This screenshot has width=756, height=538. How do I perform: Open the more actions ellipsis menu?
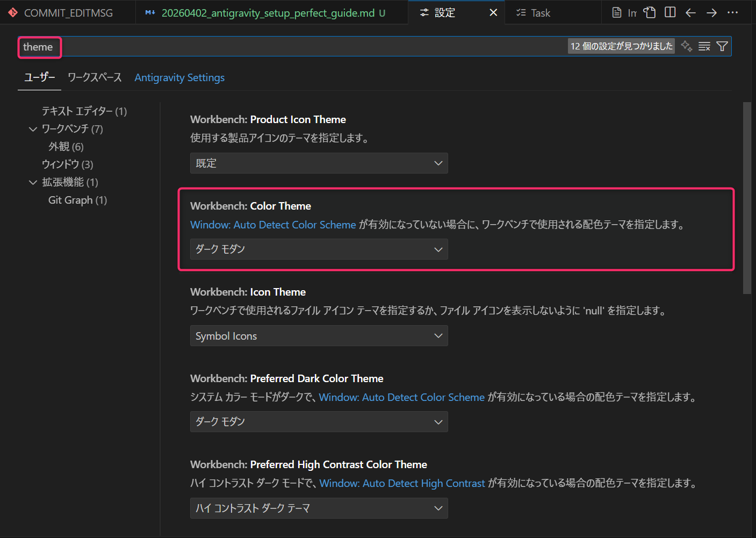pyautogui.click(x=732, y=12)
